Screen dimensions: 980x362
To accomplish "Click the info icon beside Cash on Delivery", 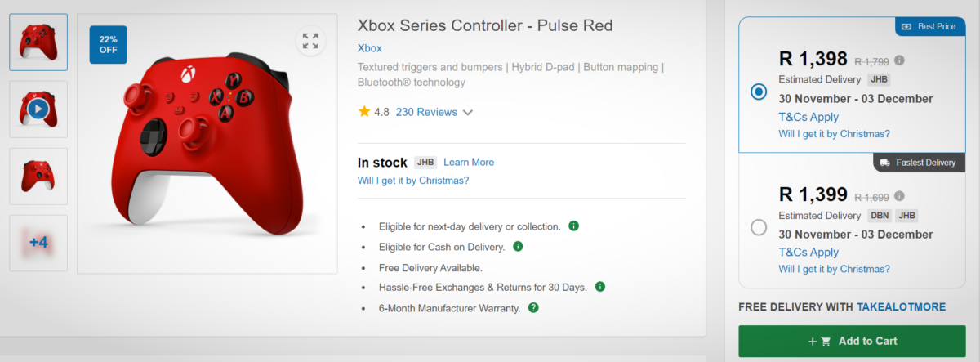I will pos(518,246).
